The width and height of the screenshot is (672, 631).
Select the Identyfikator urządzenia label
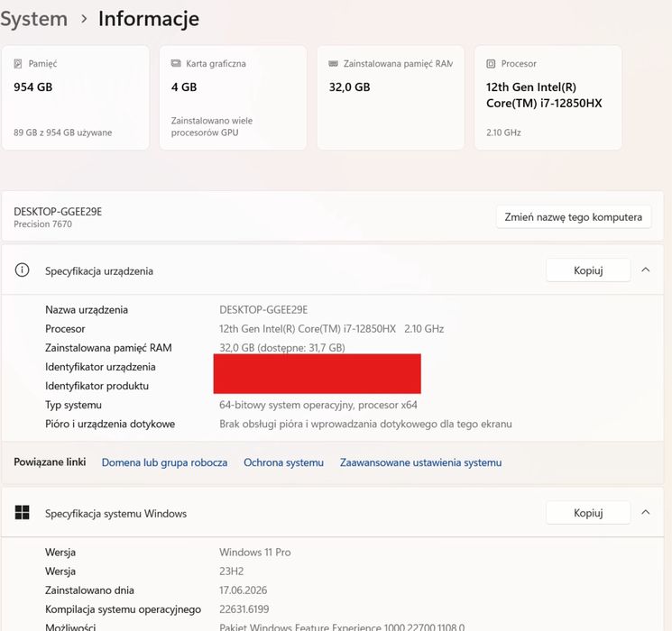100,367
